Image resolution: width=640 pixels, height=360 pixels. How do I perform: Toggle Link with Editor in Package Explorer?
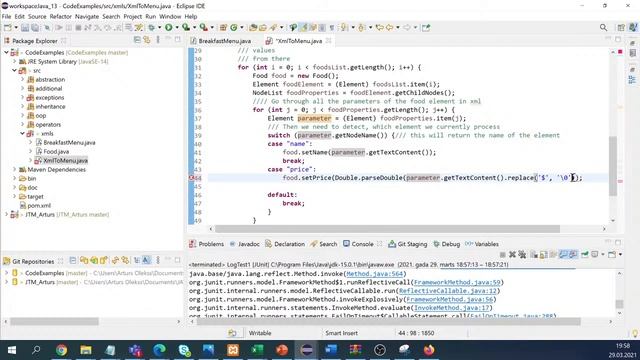tap(147, 40)
